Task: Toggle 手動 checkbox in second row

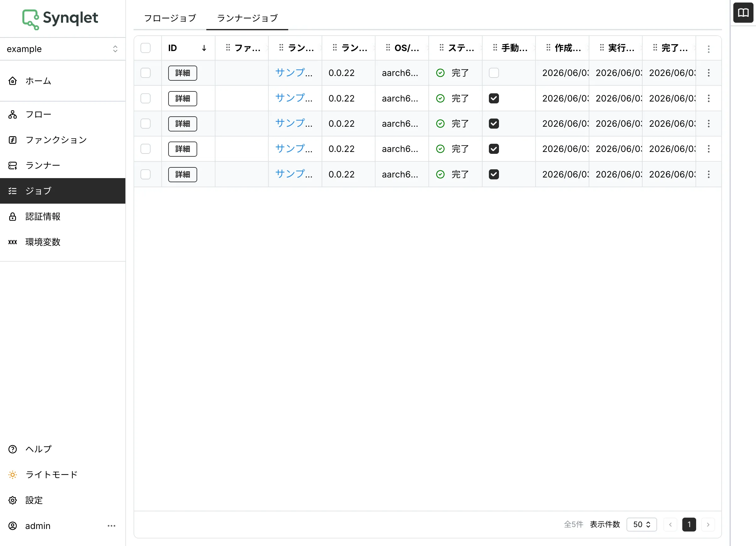Action: [494, 98]
